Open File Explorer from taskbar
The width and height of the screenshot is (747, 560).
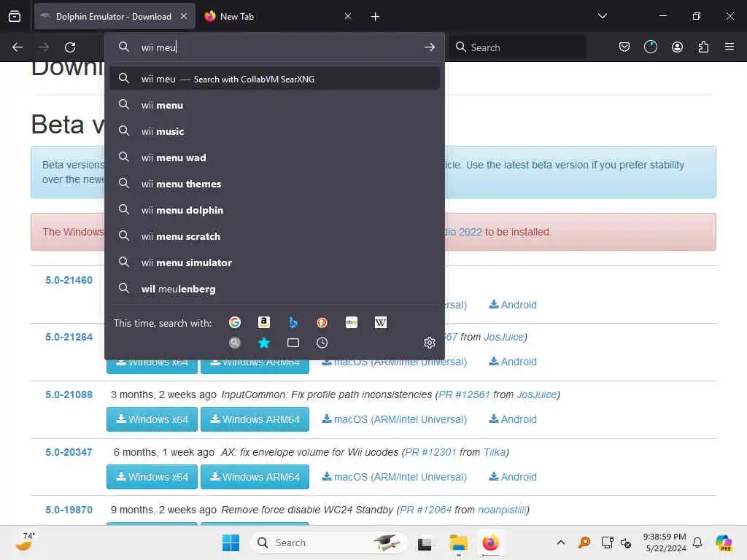pos(458,542)
